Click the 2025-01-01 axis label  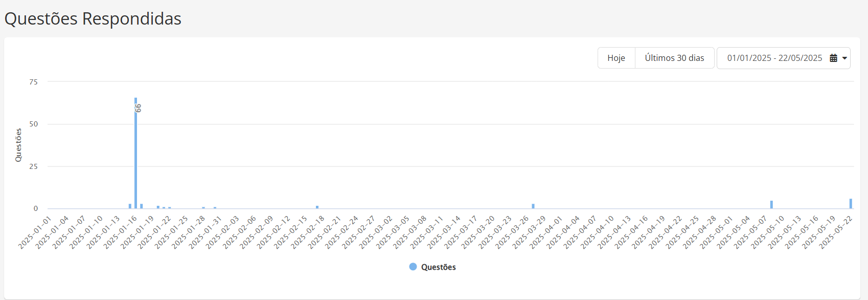coord(35,232)
